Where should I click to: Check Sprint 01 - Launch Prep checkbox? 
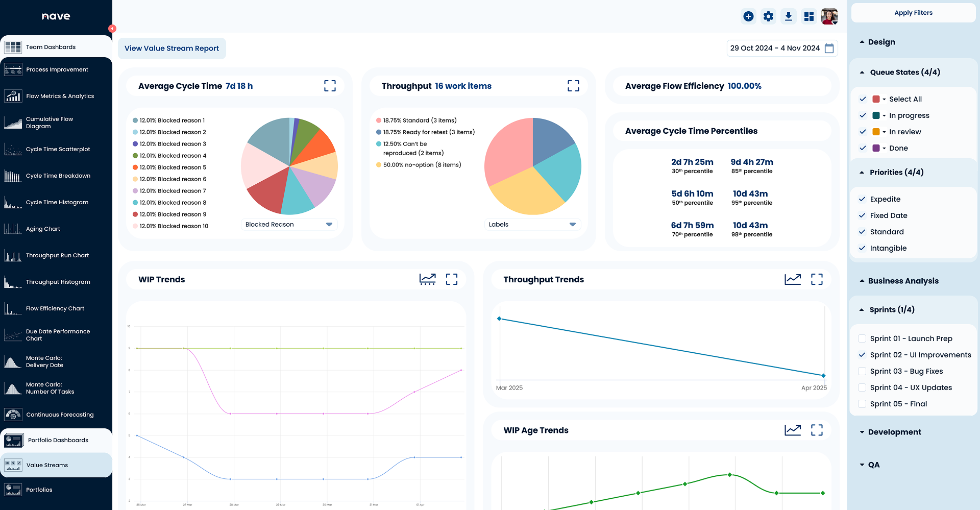tap(862, 338)
